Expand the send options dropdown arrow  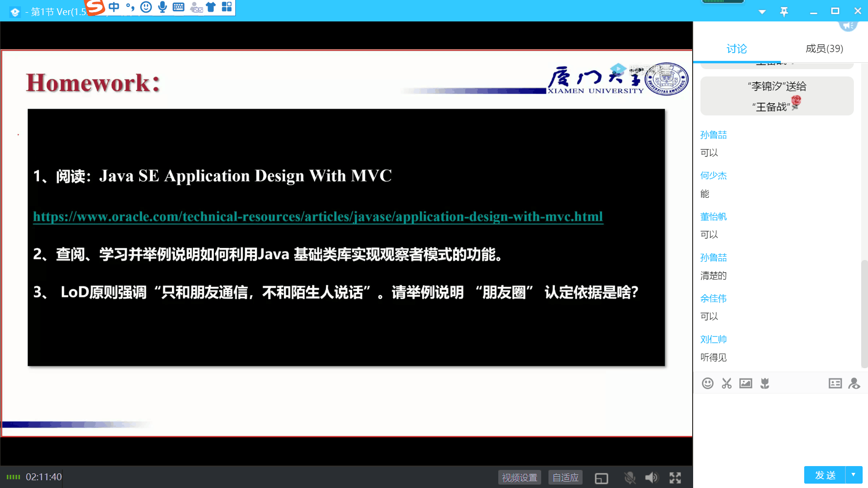[853, 475]
